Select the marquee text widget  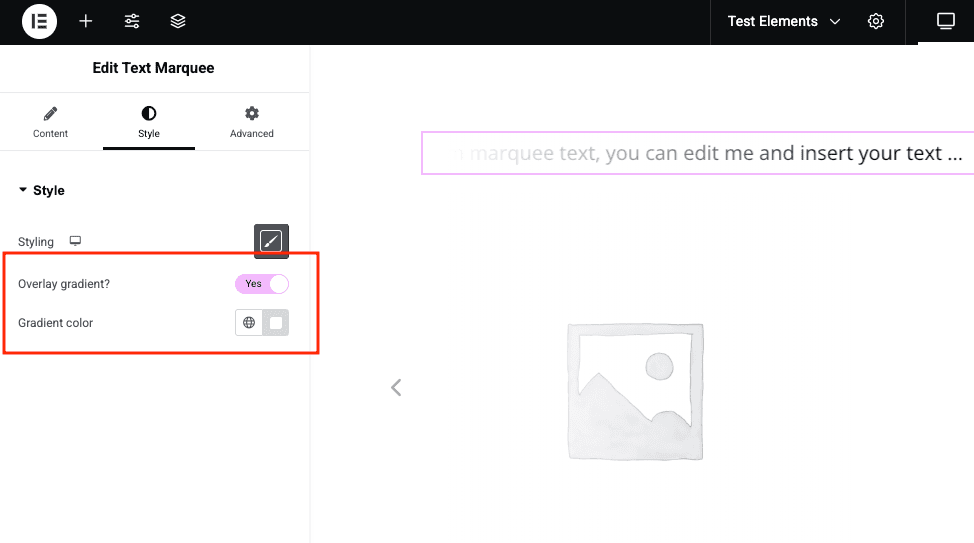[697, 153]
